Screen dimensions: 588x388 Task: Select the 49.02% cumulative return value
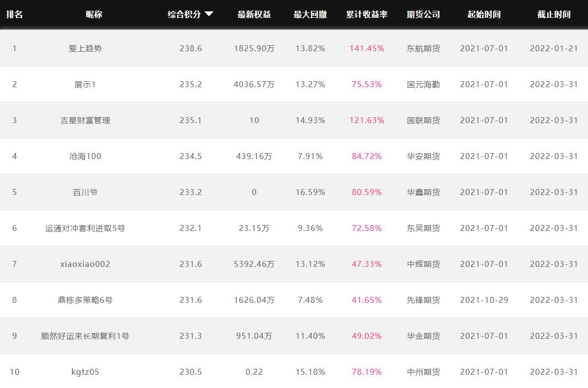point(367,336)
